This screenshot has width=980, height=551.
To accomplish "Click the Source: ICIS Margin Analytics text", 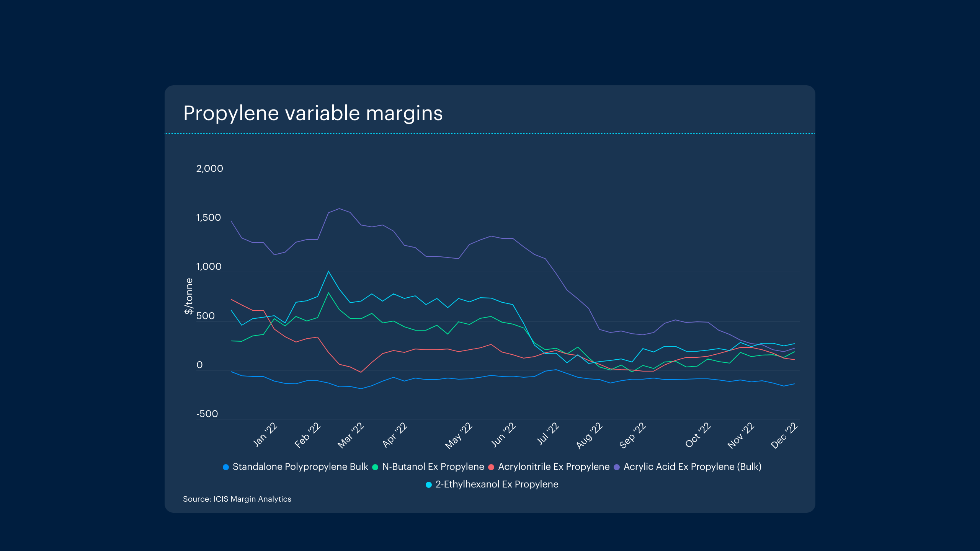I will coord(237,499).
